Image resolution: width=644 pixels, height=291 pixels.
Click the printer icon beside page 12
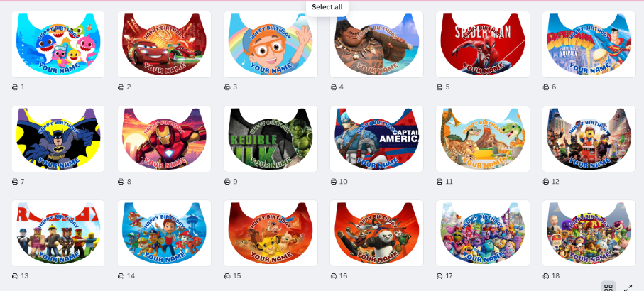[546, 182]
